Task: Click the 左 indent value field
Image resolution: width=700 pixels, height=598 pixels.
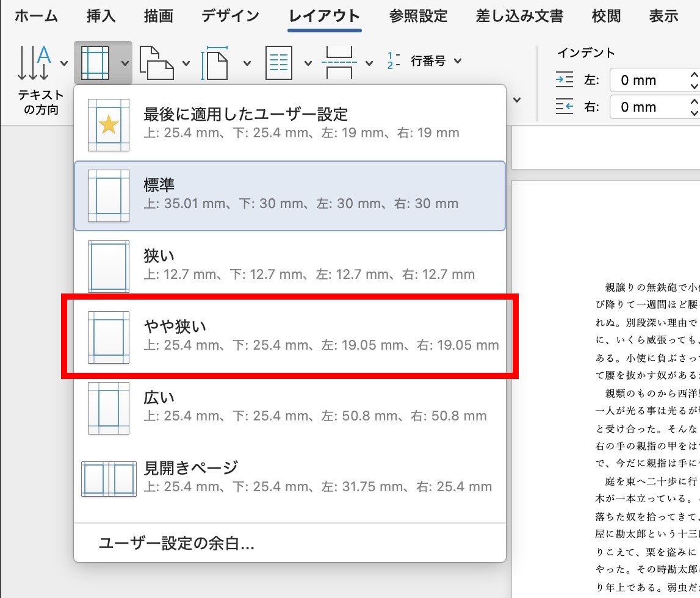Action: click(648, 81)
